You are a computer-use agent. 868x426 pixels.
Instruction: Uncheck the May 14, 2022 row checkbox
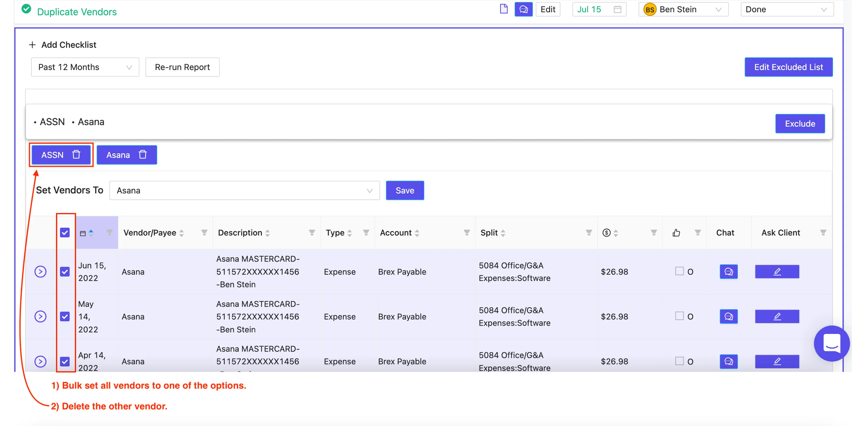click(65, 316)
